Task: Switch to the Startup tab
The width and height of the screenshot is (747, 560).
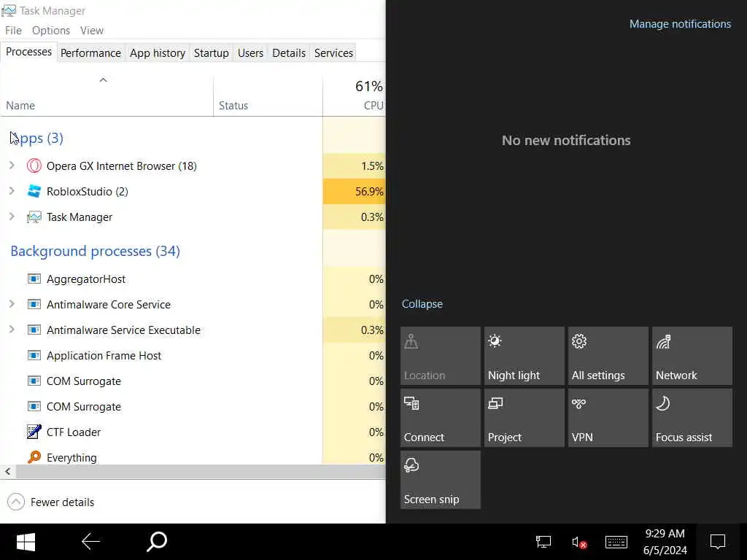Action: click(211, 52)
